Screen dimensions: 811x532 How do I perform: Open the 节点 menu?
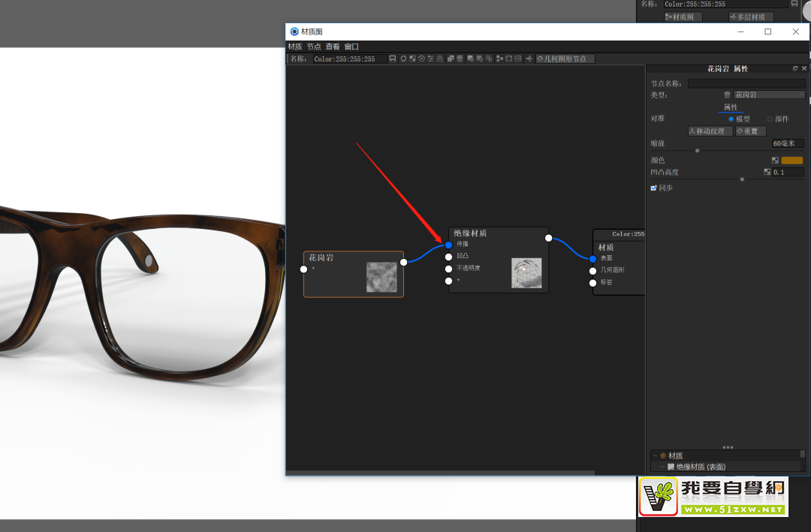point(313,47)
